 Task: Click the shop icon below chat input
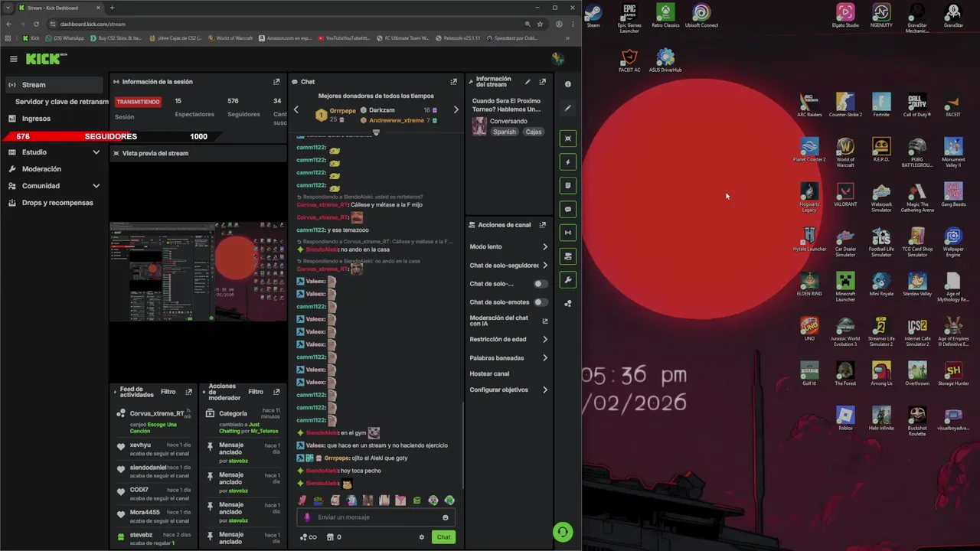pyautogui.click(x=330, y=537)
